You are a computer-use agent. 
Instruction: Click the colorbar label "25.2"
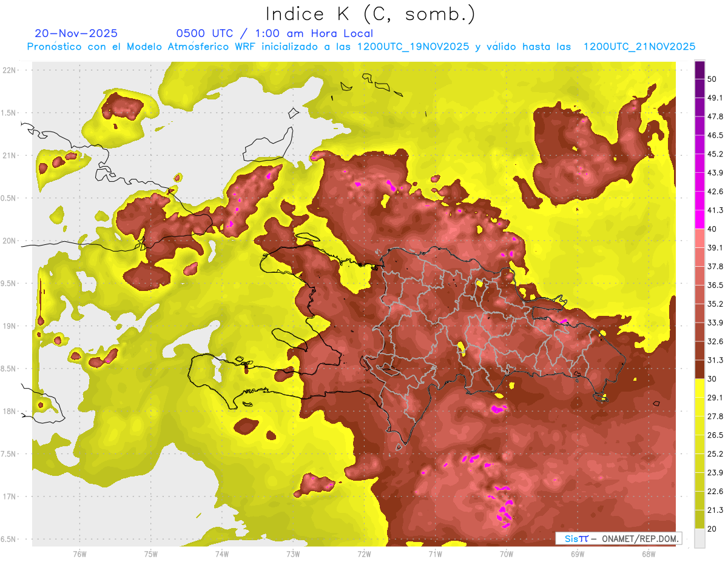pos(715,454)
